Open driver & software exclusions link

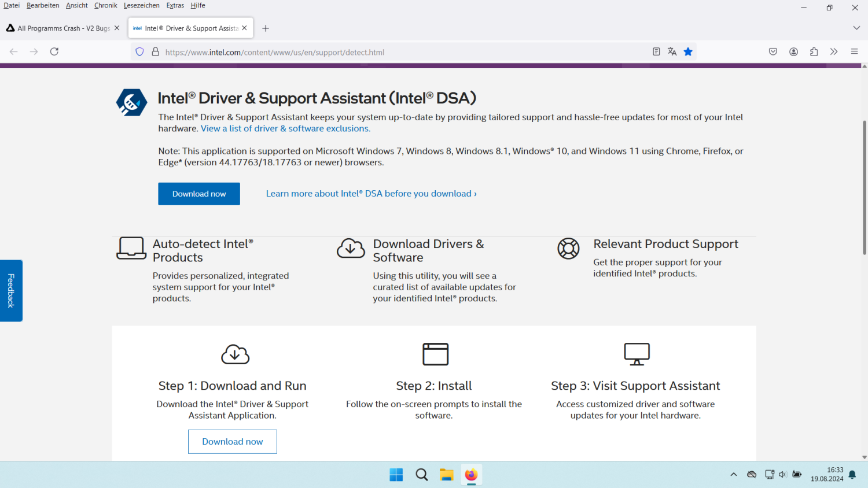tap(285, 128)
